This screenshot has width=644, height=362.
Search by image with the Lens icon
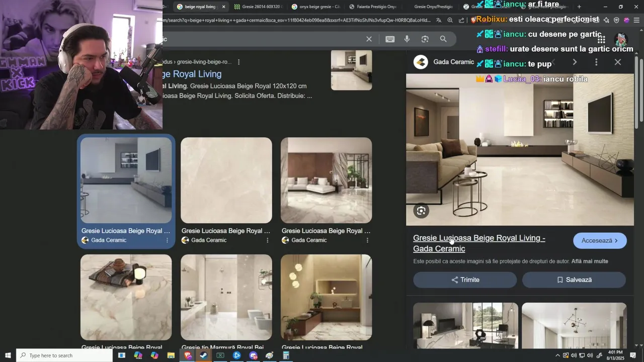[x=425, y=39]
